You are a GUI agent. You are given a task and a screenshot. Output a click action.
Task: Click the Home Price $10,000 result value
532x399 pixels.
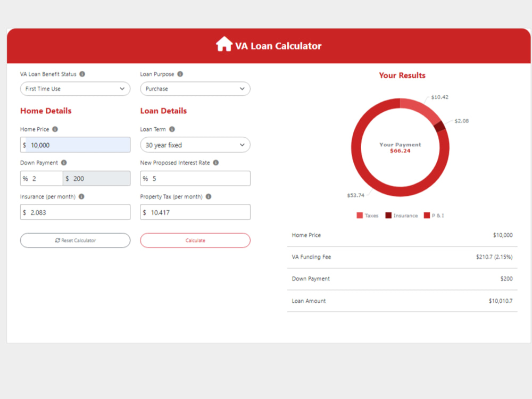click(x=503, y=235)
